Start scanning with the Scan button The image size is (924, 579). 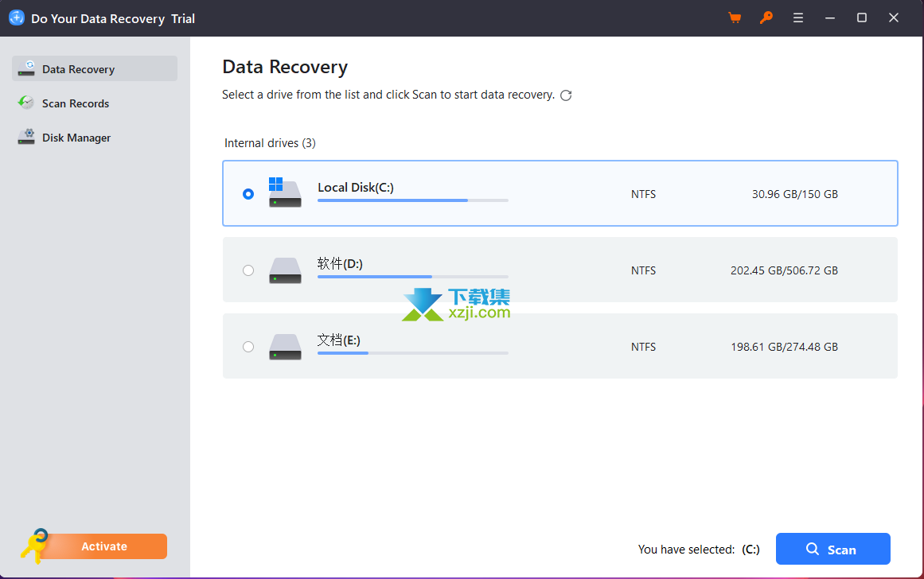click(x=832, y=549)
